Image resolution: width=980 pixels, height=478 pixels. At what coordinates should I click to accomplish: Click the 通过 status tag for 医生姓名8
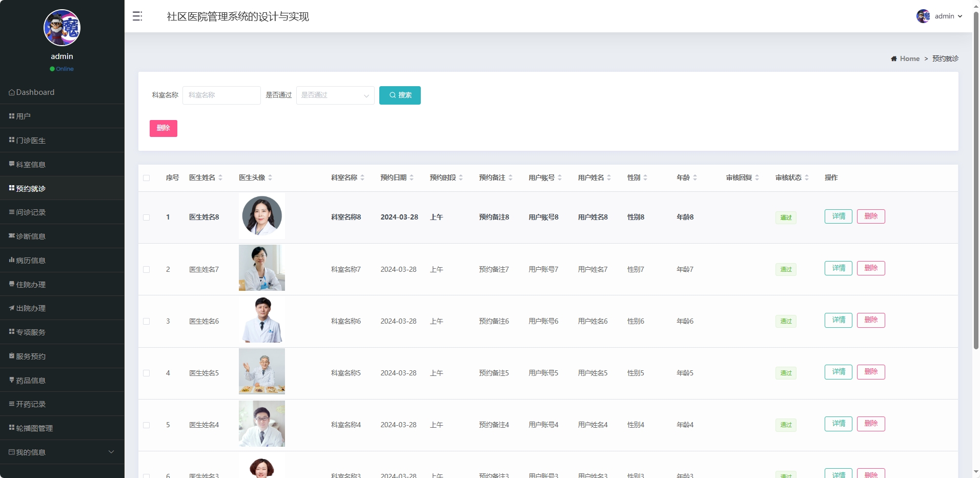tap(786, 217)
